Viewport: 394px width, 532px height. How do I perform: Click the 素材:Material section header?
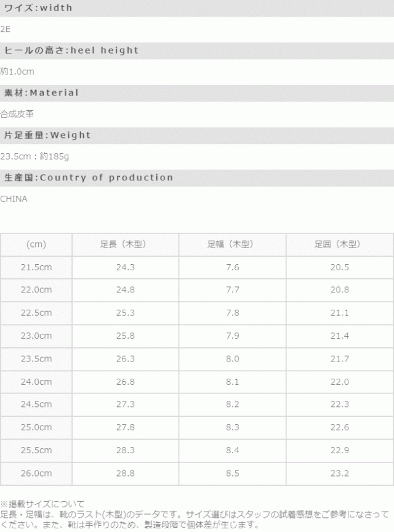click(x=42, y=93)
